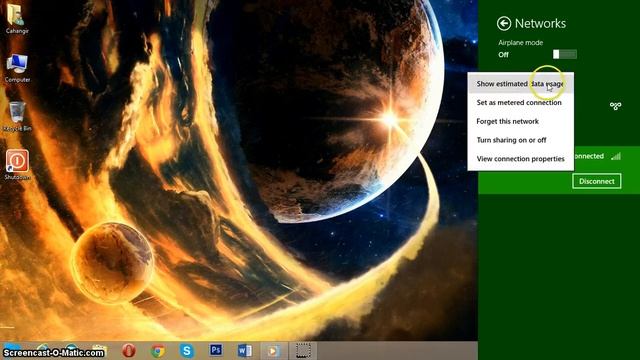640x360 pixels.
Task: Open the Cahangir folder on desktop
Action: tap(17, 18)
